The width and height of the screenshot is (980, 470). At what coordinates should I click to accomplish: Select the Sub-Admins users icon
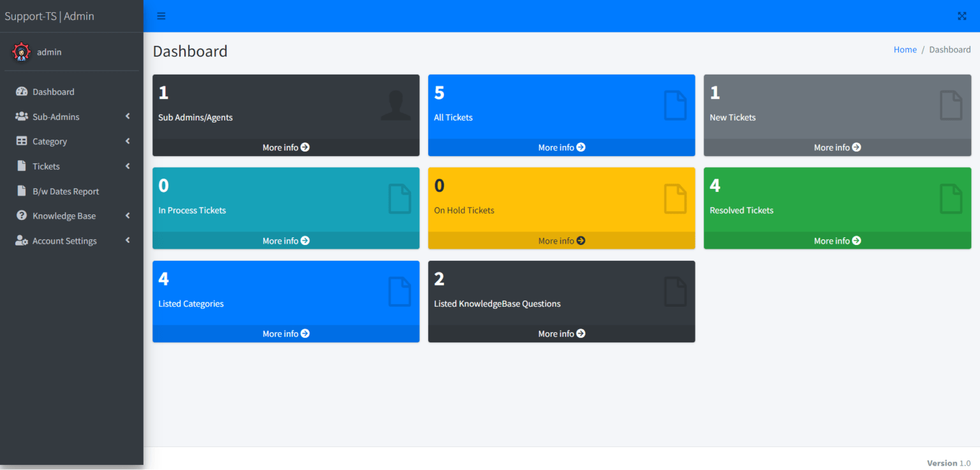pos(20,116)
